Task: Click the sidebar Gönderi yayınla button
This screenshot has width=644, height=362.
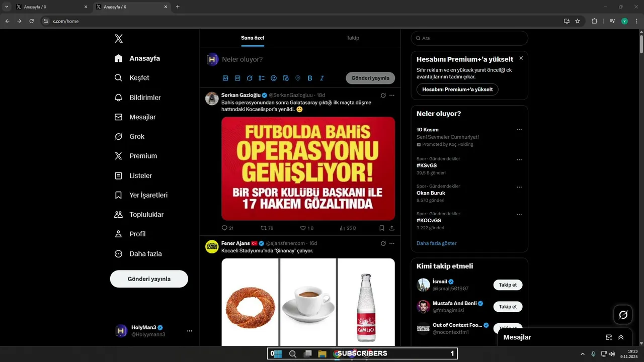Action: (149, 279)
